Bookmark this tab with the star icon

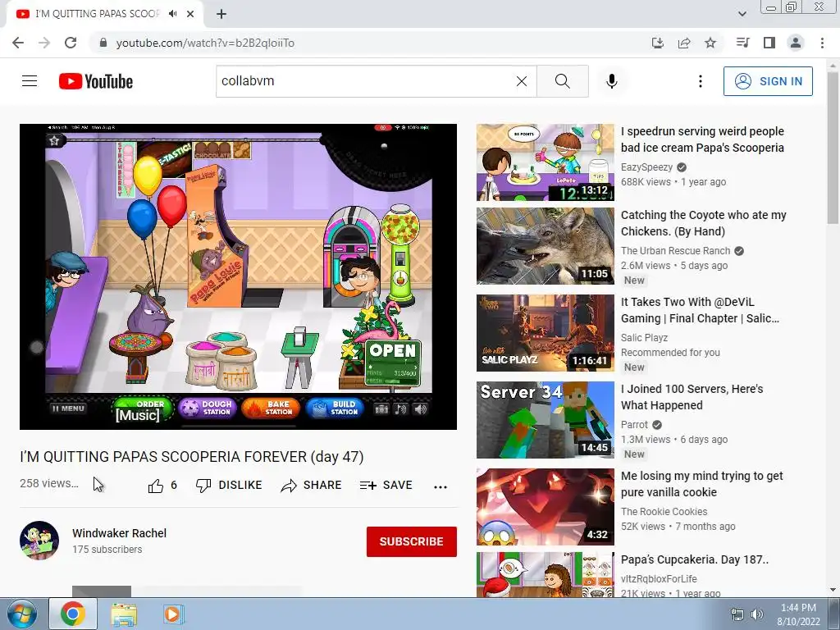coord(710,43)
